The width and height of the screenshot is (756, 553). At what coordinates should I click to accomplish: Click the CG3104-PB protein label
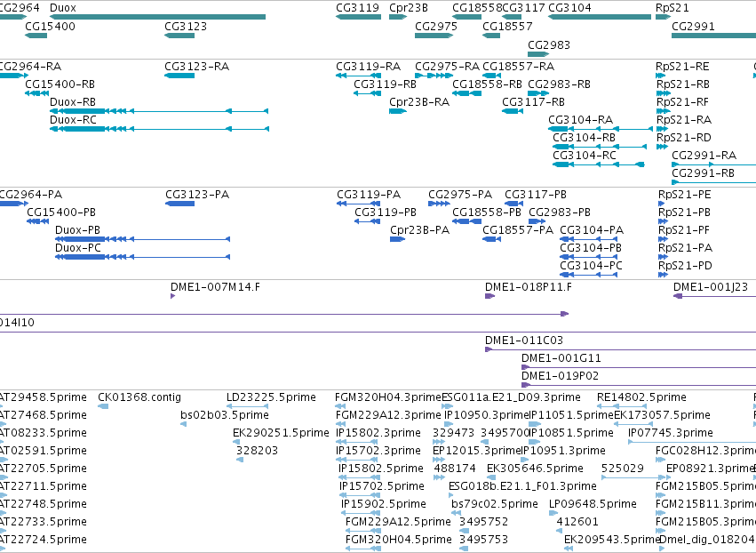pyautogui.click(x=591, y=248)
